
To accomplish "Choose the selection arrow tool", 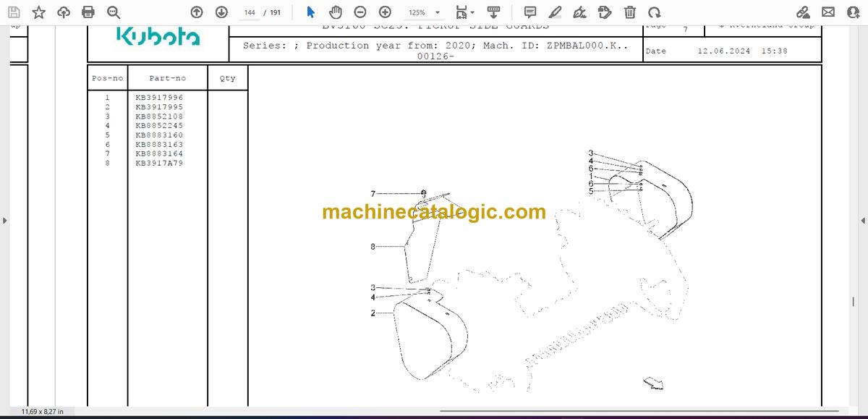I will tap(310, 12).
